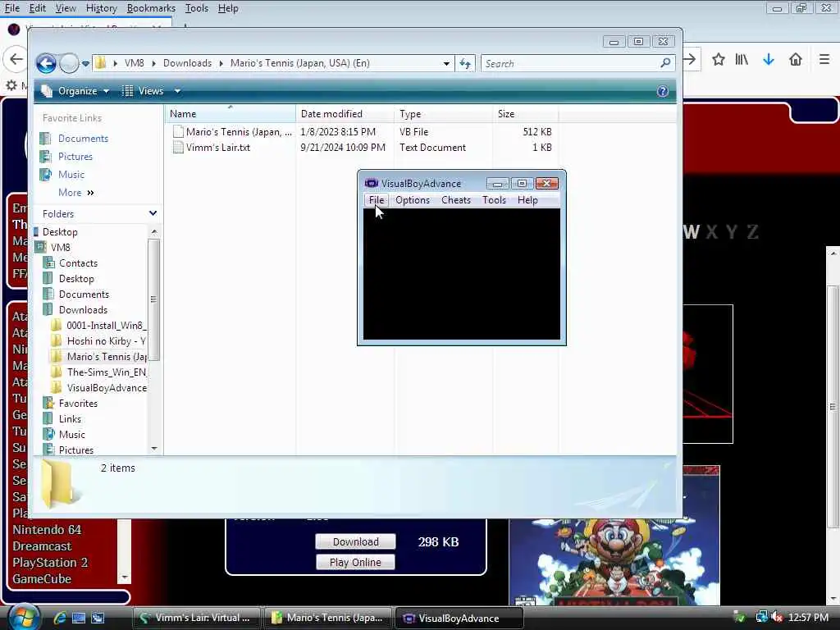Click the muted volume tray icon

777,618
